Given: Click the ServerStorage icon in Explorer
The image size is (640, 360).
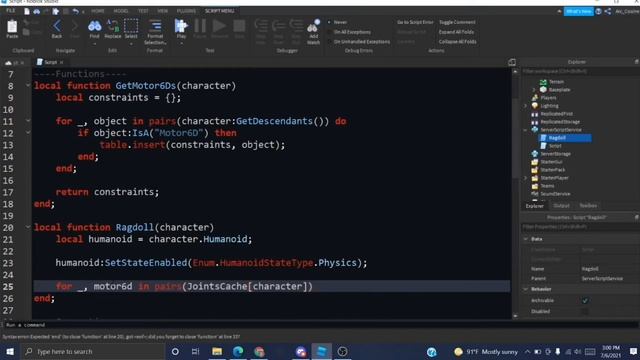Looking at the screenshot, I should click(x=535, y=153).
